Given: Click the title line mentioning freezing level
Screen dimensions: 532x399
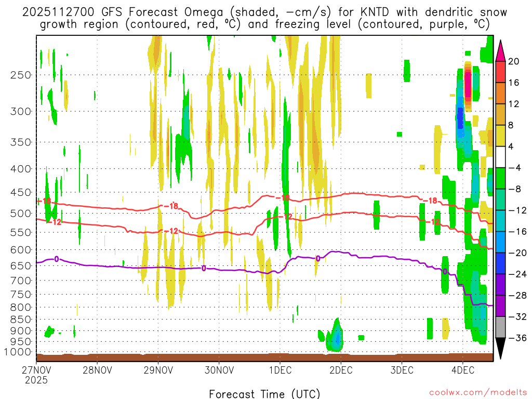Looking at the screenshot, I should click(x=265, y=24).
